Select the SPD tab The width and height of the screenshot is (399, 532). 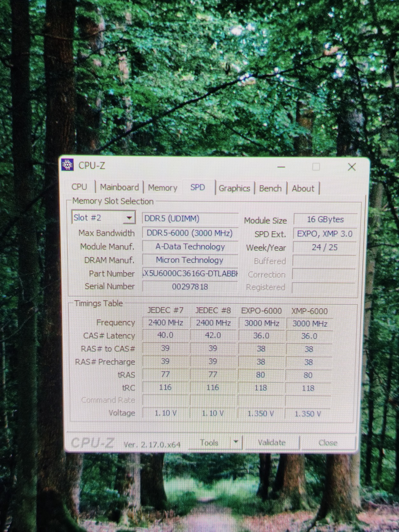point(198,187)
